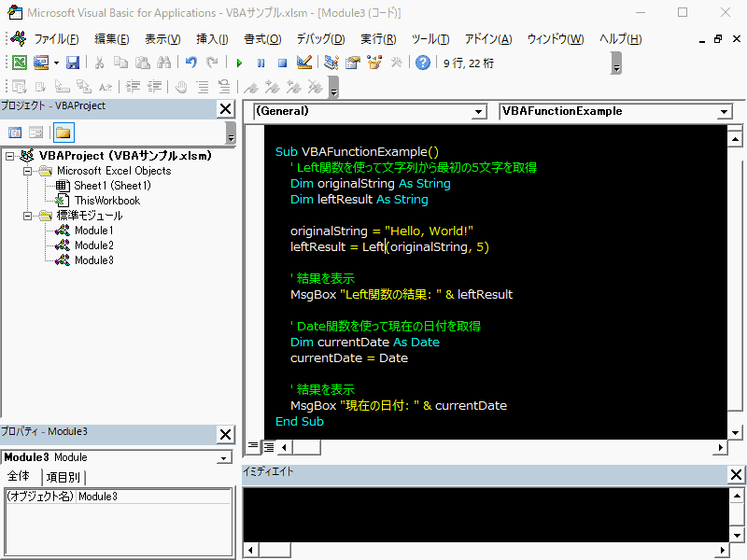Open Find with the binoculars icon
This screenshot has width=747, height=560.
click(x=164, y=63)
